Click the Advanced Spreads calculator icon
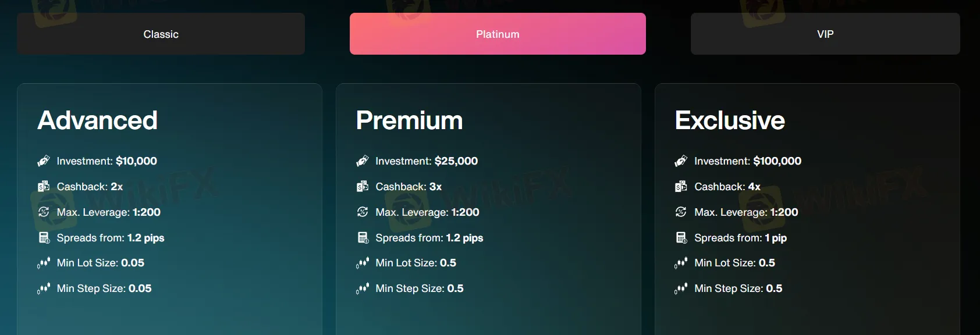The image size is (980, 335). point(44,237)
